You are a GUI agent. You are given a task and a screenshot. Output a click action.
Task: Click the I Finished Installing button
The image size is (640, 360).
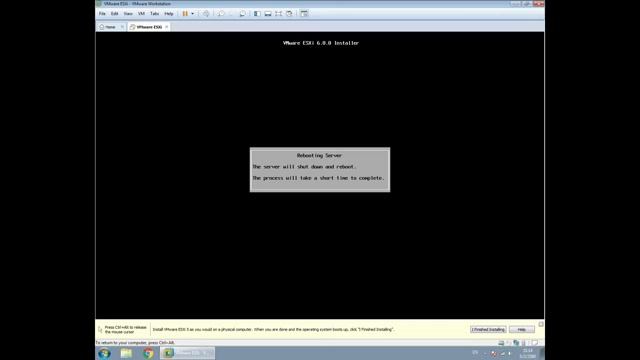(488, 329)
